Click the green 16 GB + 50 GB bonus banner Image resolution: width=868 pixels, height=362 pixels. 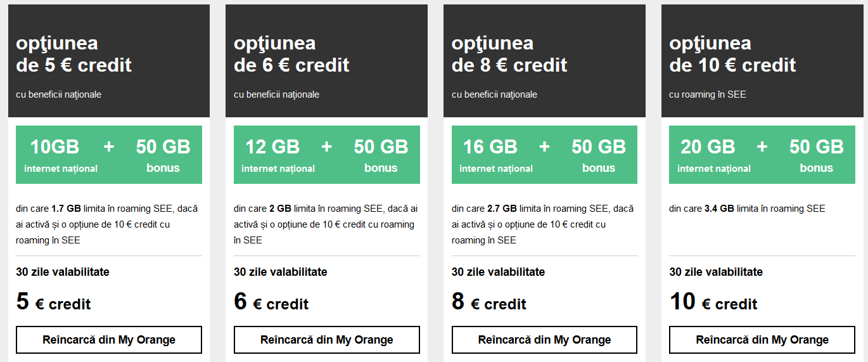544,155
